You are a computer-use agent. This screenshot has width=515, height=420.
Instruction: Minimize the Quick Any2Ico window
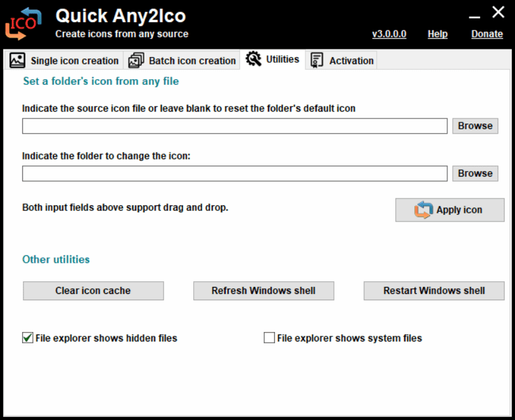pos(475,13)
